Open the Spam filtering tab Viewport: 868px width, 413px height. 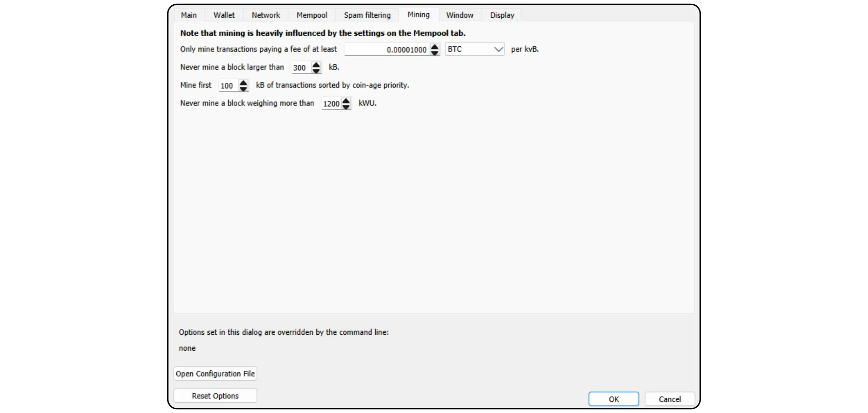click(x=367, y=15)
